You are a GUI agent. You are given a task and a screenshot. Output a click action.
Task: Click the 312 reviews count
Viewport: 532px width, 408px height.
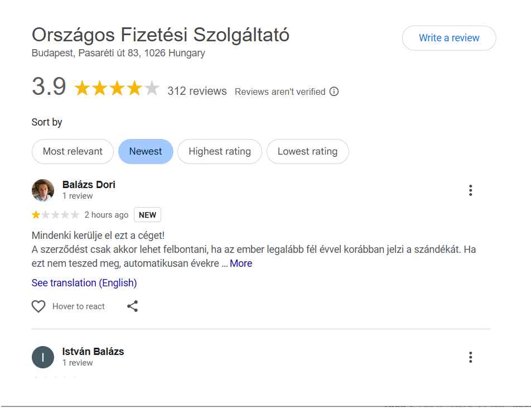[197, 91]
